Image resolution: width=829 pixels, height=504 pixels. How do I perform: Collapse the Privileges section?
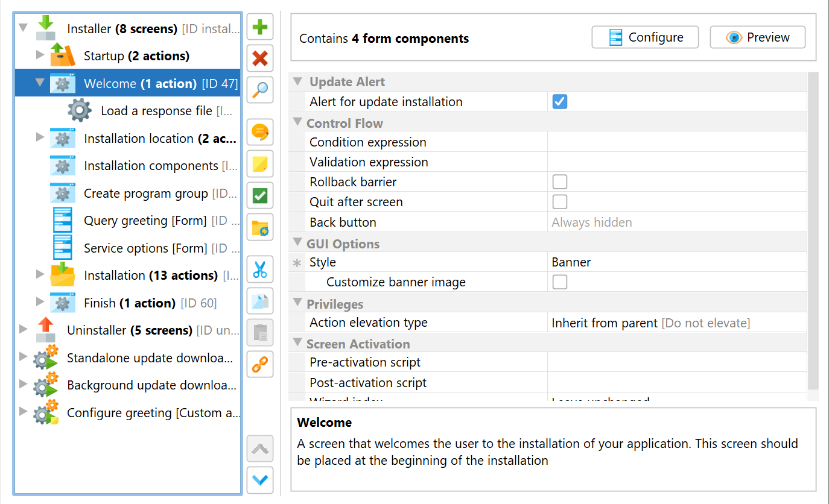pos(297,303)
